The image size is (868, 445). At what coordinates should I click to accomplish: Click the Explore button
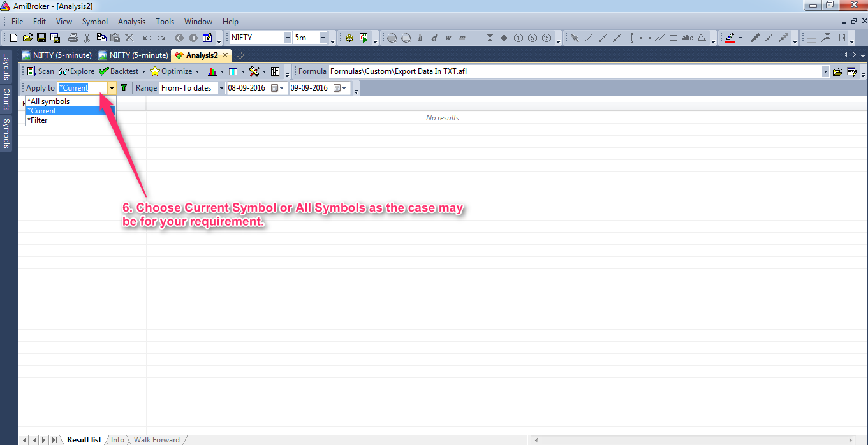[76, 71]
